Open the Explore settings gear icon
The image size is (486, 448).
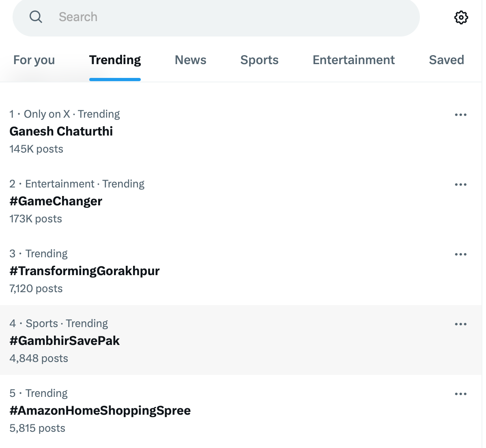(461, 17)
